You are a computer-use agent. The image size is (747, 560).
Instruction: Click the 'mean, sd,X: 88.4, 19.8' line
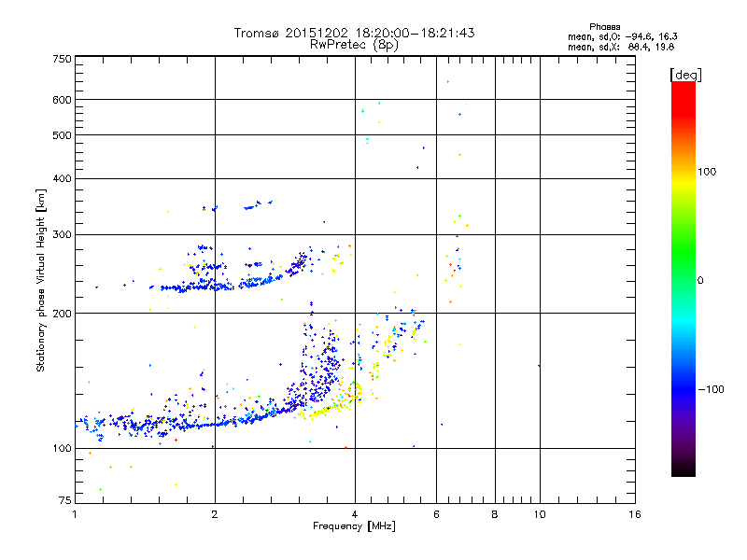(621, 47)
